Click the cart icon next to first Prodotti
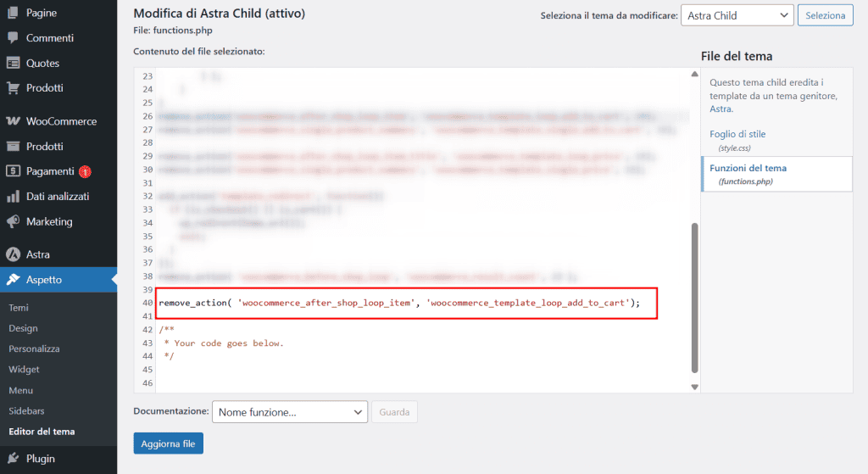The width and height of the screenshot is (868, 474). (x=13, y=87)
